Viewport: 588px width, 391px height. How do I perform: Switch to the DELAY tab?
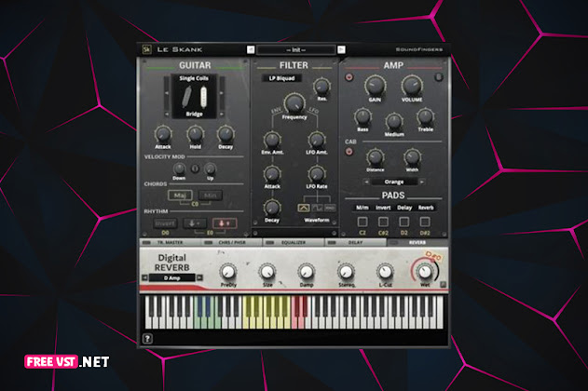(355, 243)
